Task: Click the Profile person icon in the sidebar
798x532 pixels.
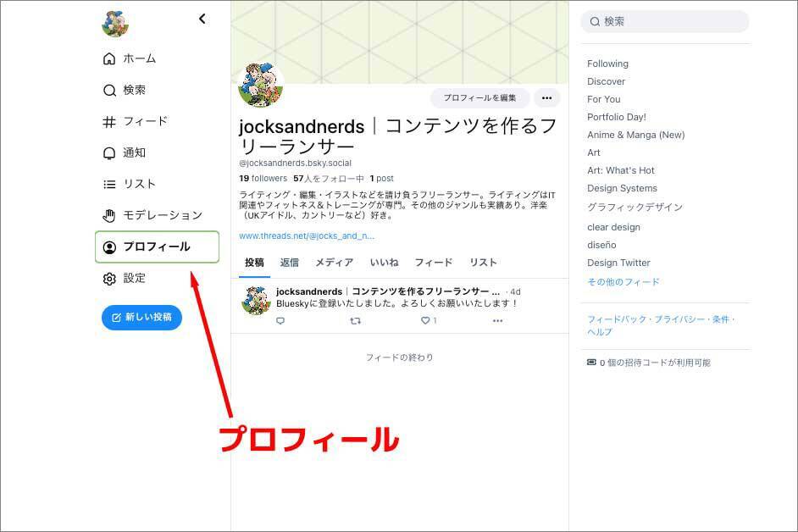Action: [109, 247]
